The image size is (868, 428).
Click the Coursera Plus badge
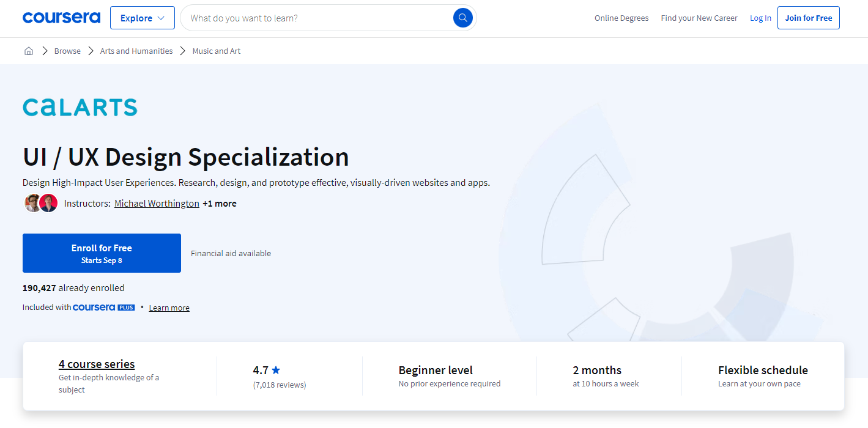pos(104,307)
